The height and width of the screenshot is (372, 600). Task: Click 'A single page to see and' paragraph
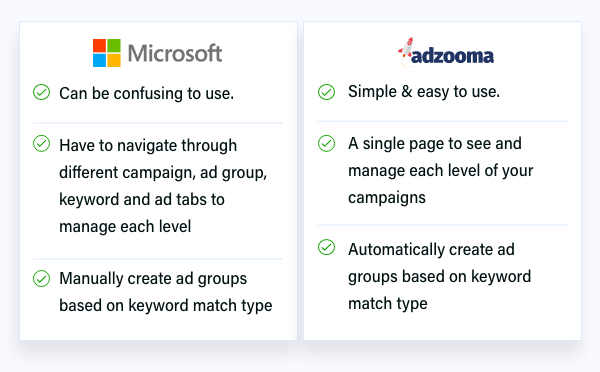(440, 171)
